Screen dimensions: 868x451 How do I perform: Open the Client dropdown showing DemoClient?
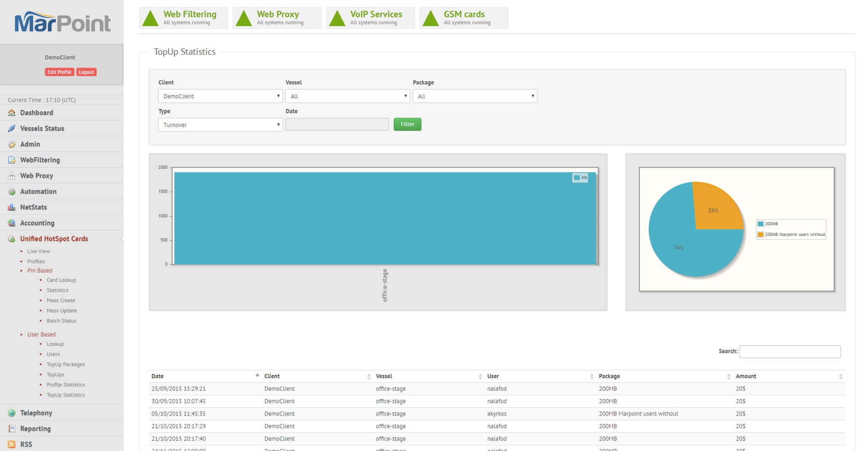tap(220, 96)
